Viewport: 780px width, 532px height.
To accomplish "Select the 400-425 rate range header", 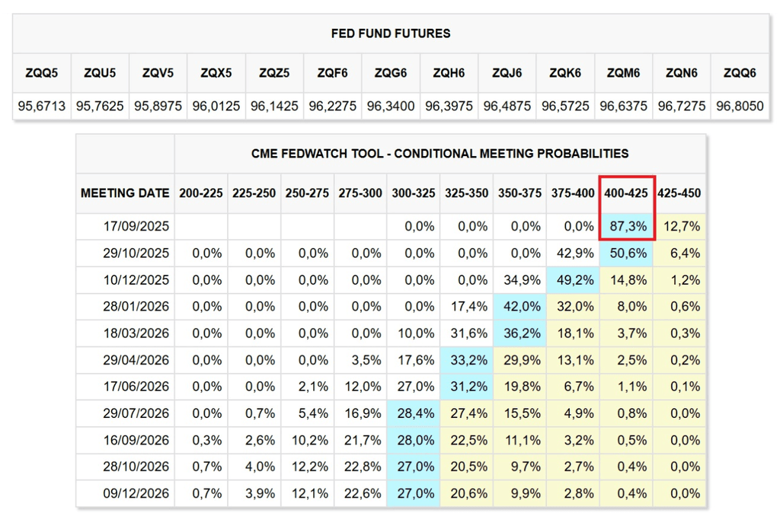I will (626, 193).
